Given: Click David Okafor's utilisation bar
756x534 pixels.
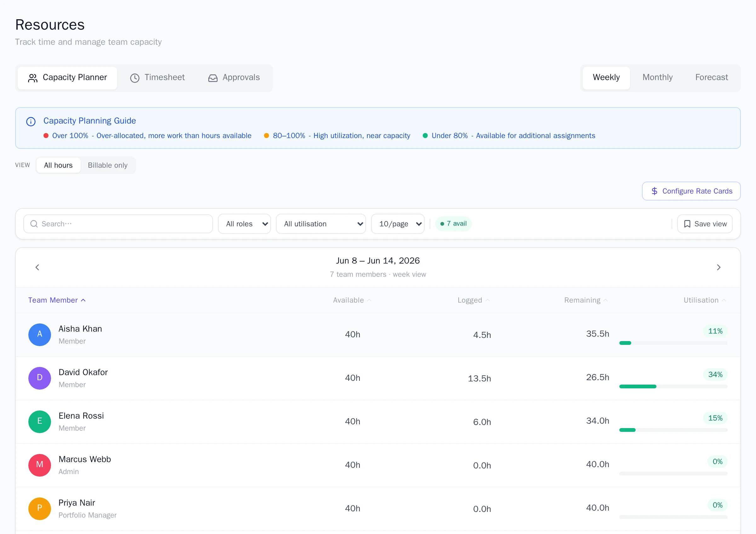Looking at the screenshot, I should click(x=673, y=386).
